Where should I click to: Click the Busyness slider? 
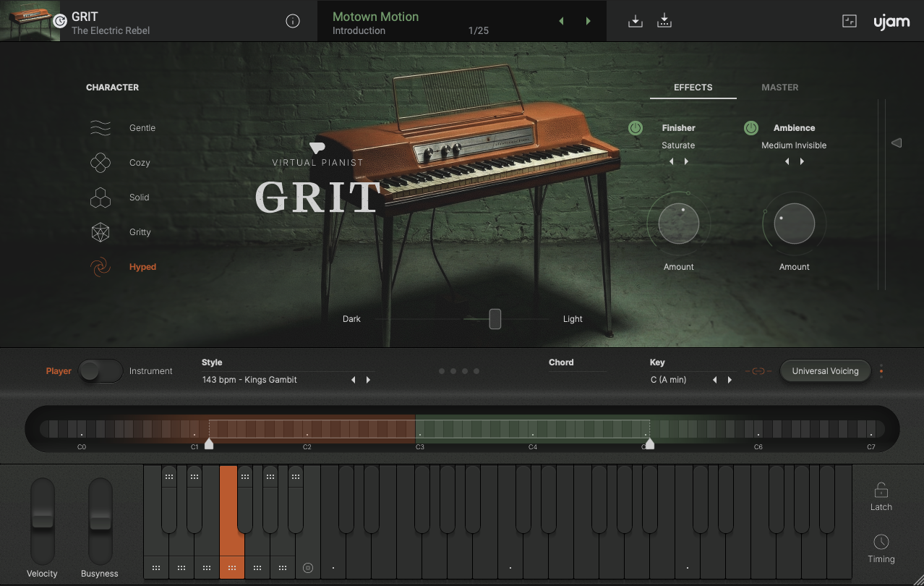click(x=100, y=520)
